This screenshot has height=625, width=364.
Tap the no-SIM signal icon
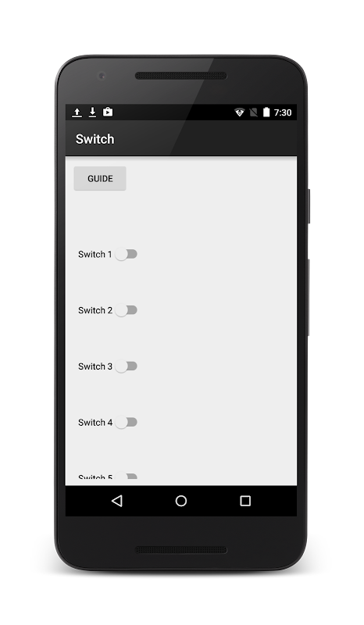pos(254,112)
